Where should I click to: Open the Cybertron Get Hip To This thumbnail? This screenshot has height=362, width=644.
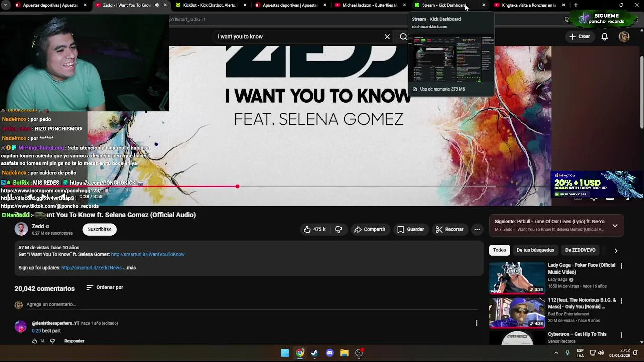[517, 338]
